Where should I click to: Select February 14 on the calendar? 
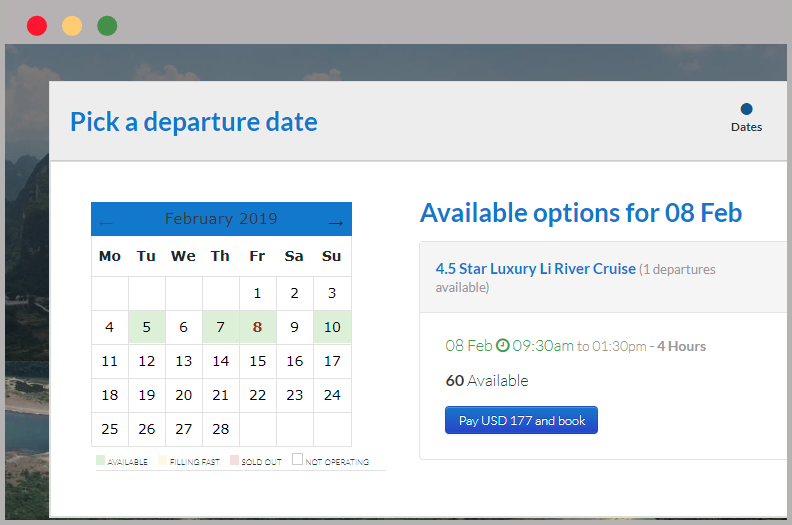[221, 361]
